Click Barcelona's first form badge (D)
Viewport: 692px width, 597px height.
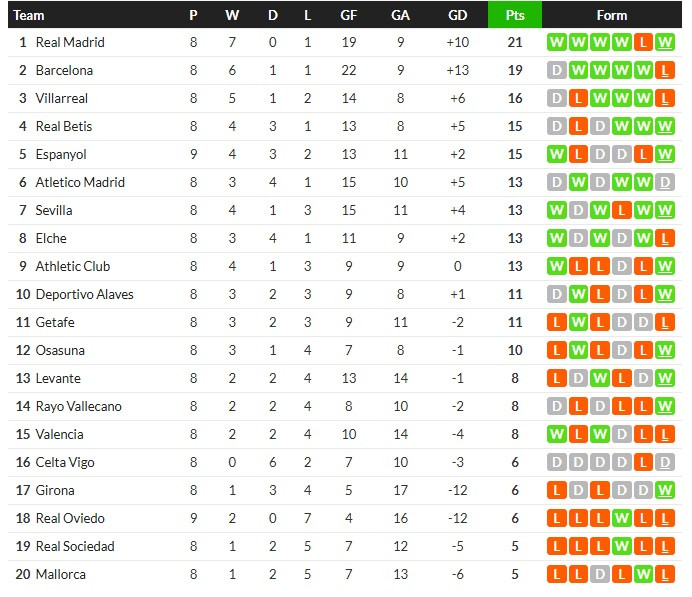coord(557,71)
